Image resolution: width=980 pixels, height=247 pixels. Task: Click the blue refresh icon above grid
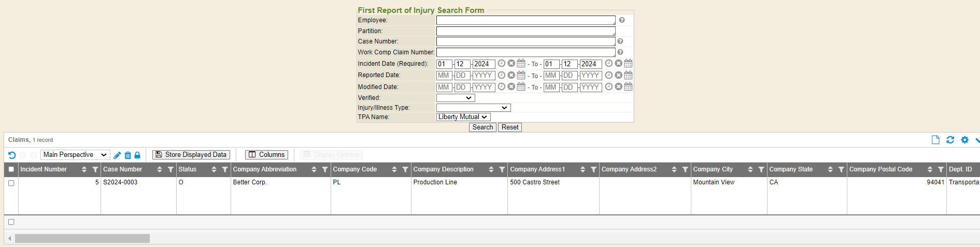click(950, 140)
